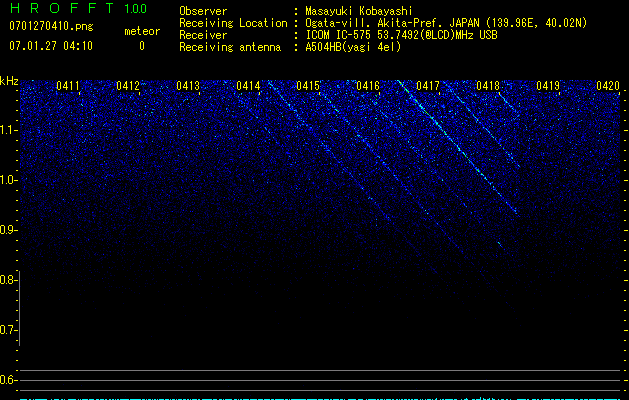
Task: Click the date stamp 07.01.27 04:10
Action: point(51,46)
